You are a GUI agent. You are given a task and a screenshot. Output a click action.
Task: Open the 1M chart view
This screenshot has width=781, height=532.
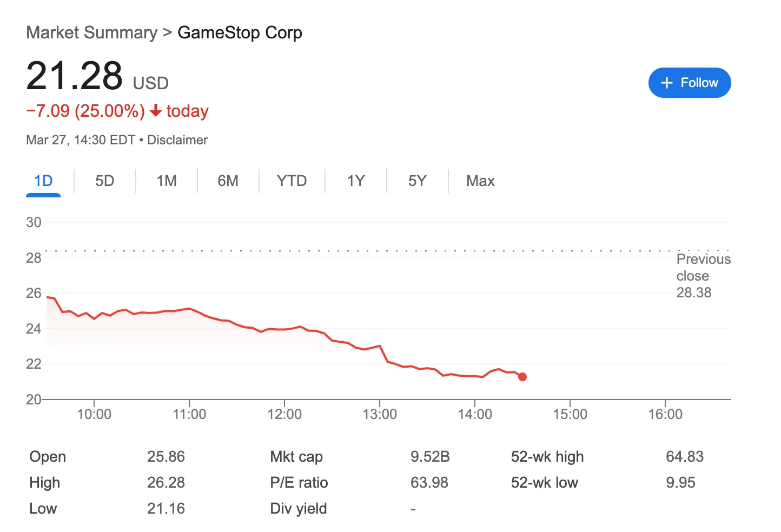[166, 181]
